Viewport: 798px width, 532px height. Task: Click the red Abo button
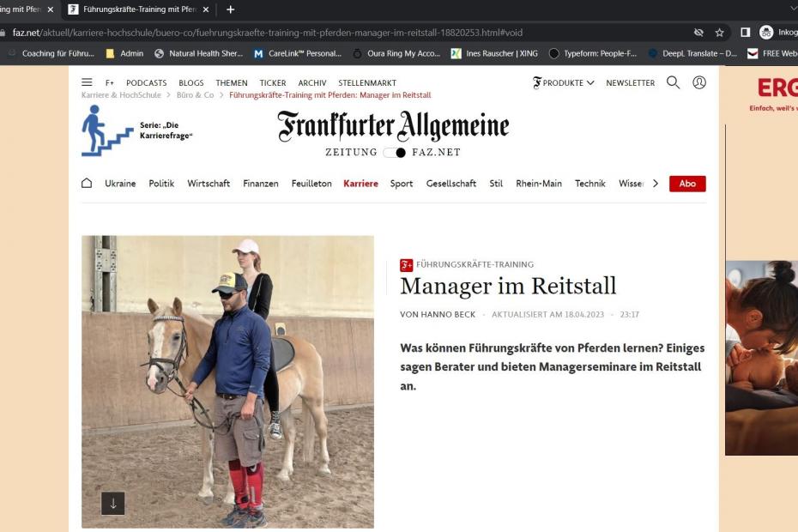(687, 184)
